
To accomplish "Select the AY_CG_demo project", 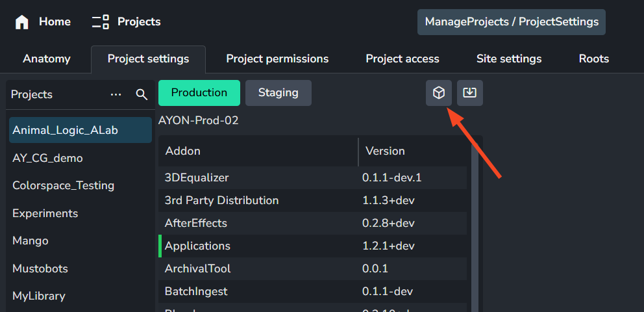I will (47, 158).
